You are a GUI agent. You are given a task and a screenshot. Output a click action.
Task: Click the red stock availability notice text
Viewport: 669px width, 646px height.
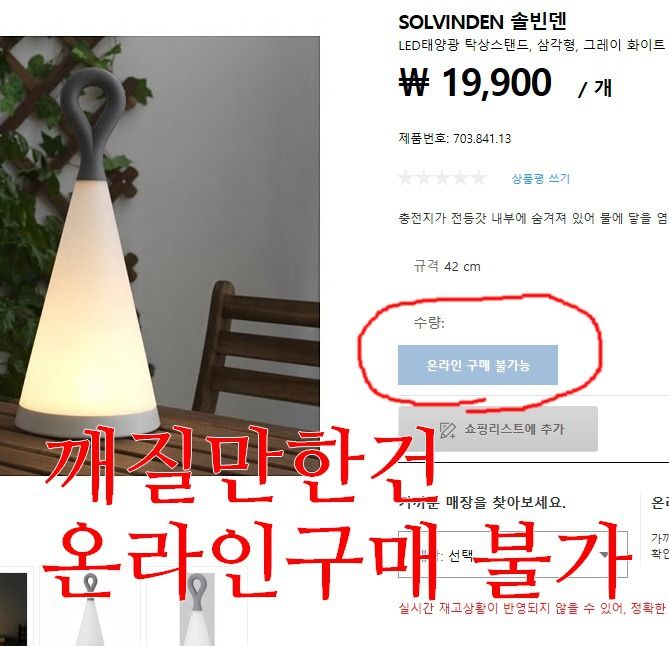[x=533, y=608]
